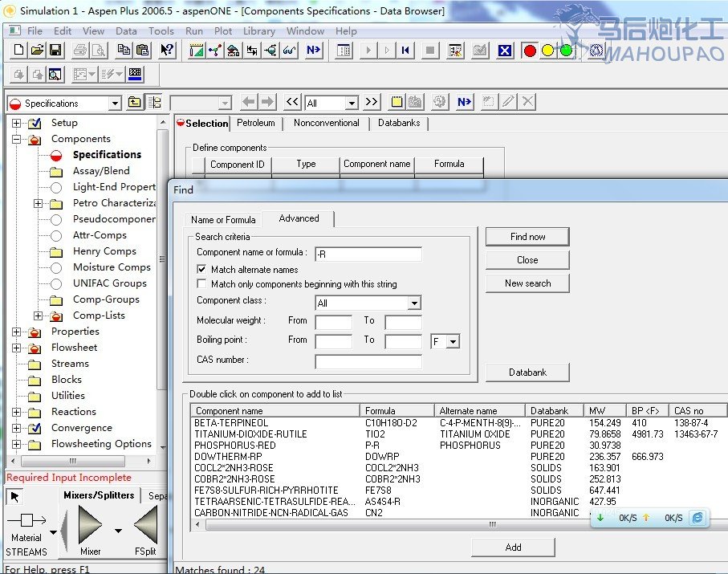728x574 pixels.
Task: Click the Paste clipboard icon
Action: click(x=142, y=51)
